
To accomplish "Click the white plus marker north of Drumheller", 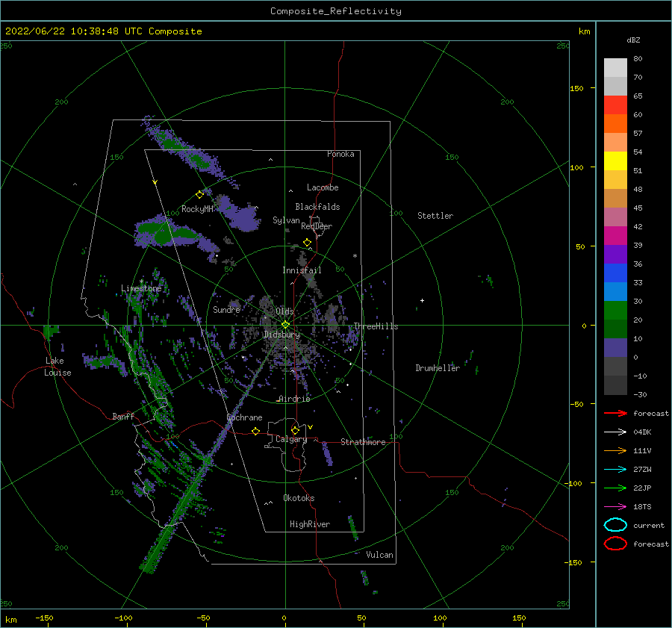I will coord(422,300).
